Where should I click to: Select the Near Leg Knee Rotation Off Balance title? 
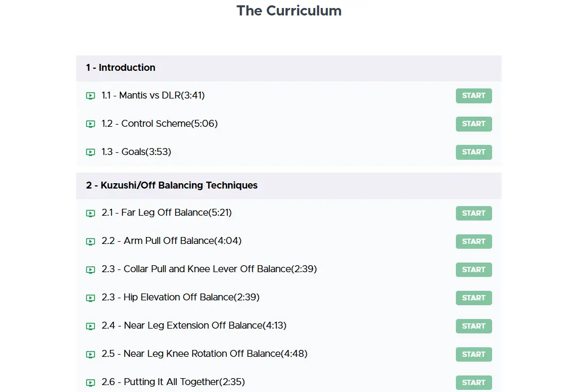205,354
